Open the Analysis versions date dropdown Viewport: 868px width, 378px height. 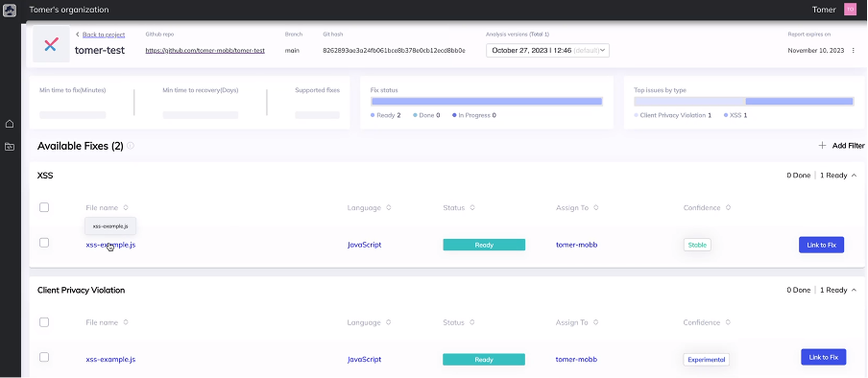[x=547, y=50]
